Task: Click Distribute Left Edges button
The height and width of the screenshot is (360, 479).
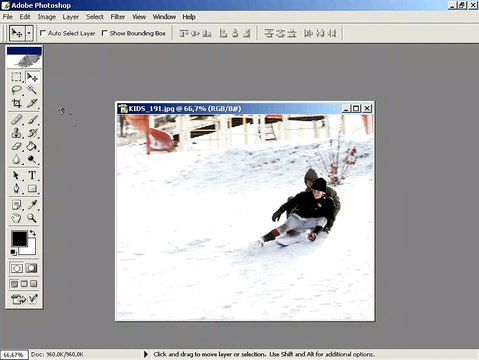Action: coord(308,33)
